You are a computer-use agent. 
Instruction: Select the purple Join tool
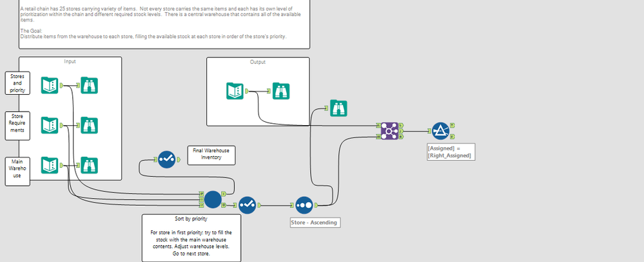[389, 131]
